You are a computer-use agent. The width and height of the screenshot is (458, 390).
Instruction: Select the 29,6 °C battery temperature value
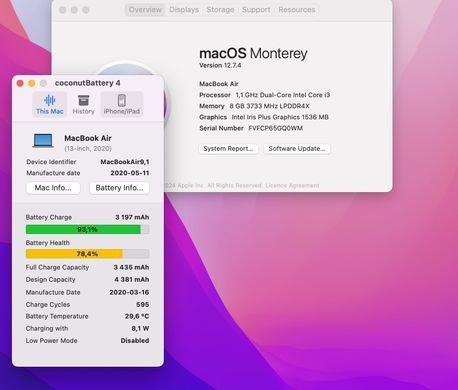click(137, 316)
